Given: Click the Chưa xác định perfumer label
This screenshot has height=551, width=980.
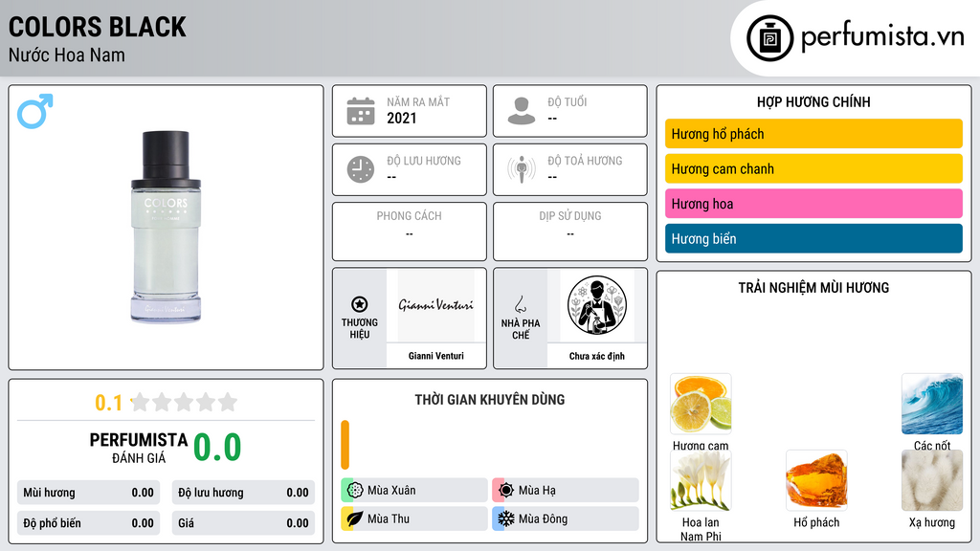Looking at the screenshot, I should [597, 356].
